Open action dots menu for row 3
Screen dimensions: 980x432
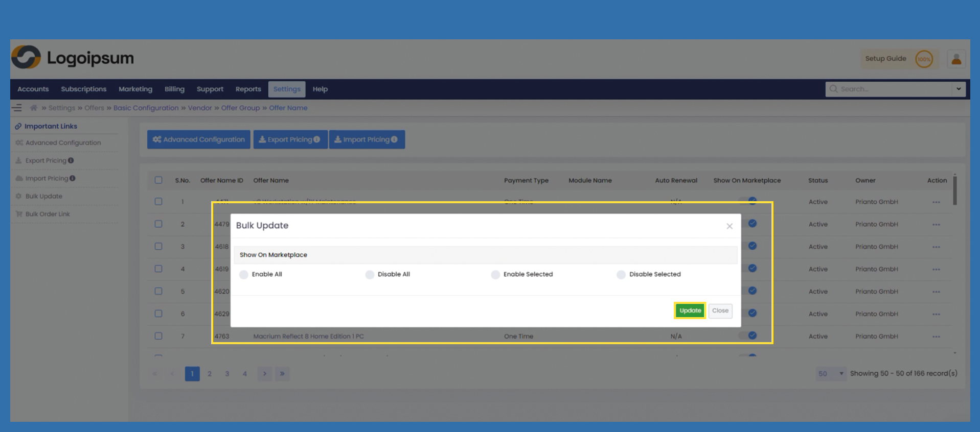point(936,247)
